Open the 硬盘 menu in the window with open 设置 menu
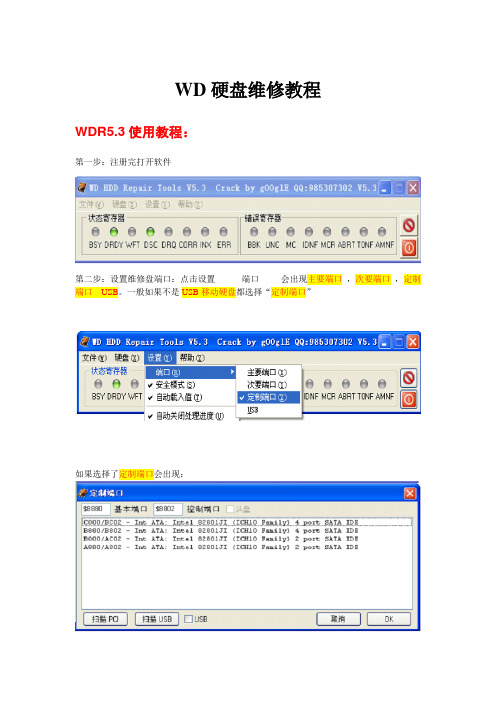Viewport: 496px width, 702px height. click(127, 358)
